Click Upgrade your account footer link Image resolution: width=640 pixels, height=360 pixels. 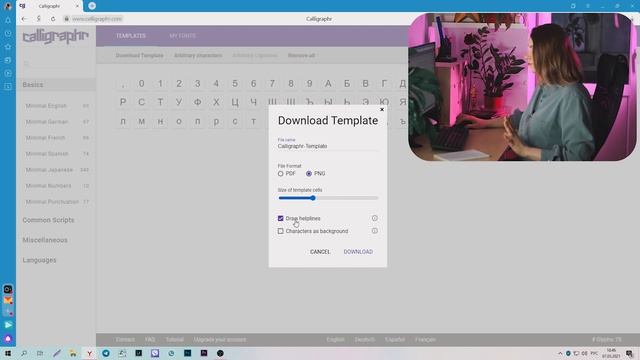(x=220, y=340)
